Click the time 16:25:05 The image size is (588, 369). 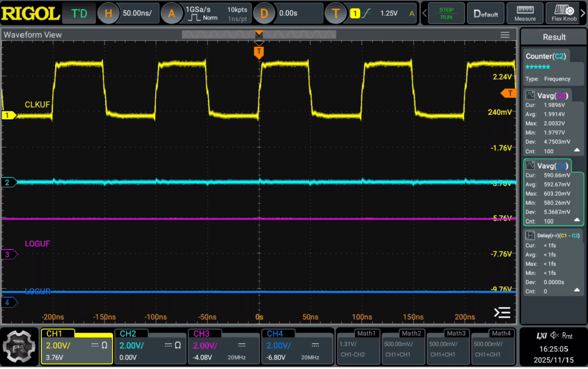(x=554, y=349)
